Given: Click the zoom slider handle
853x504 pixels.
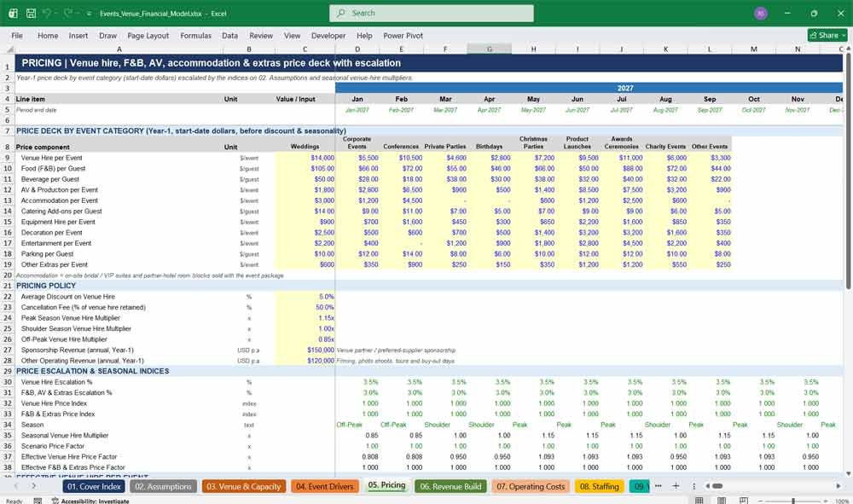Looking at the screenshot, I should pyautogui.click(x=793, y=501).
